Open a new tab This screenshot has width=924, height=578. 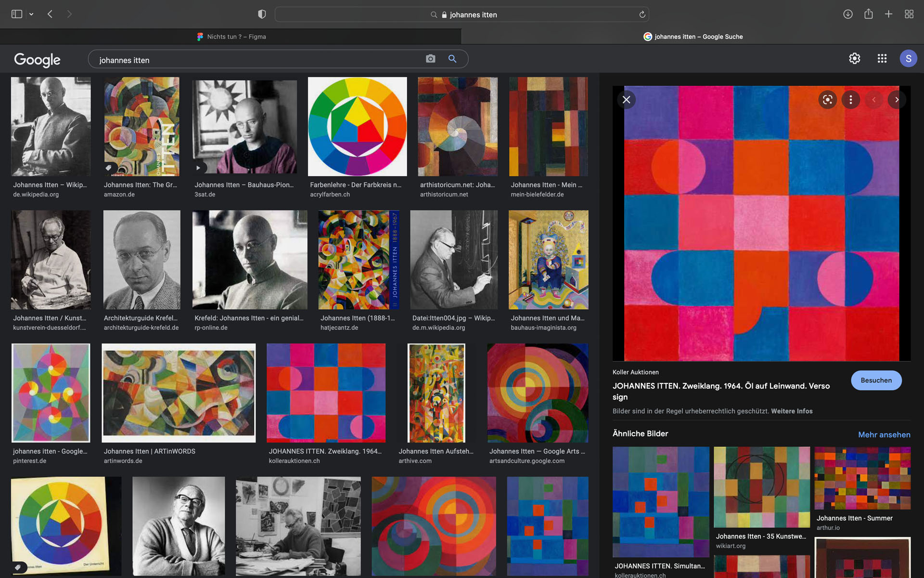[x=888, y=14]
